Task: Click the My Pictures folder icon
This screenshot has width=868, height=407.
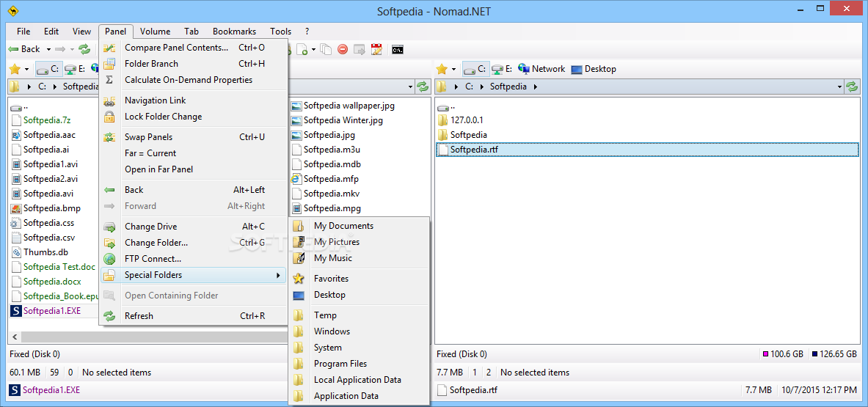Action: point(299,242)
